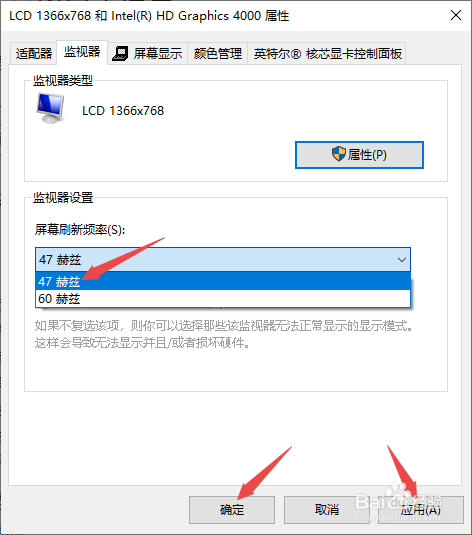The image size is (472, 535).
Task: Click the shield icon on the 属性 button
Action: point(339,154)
